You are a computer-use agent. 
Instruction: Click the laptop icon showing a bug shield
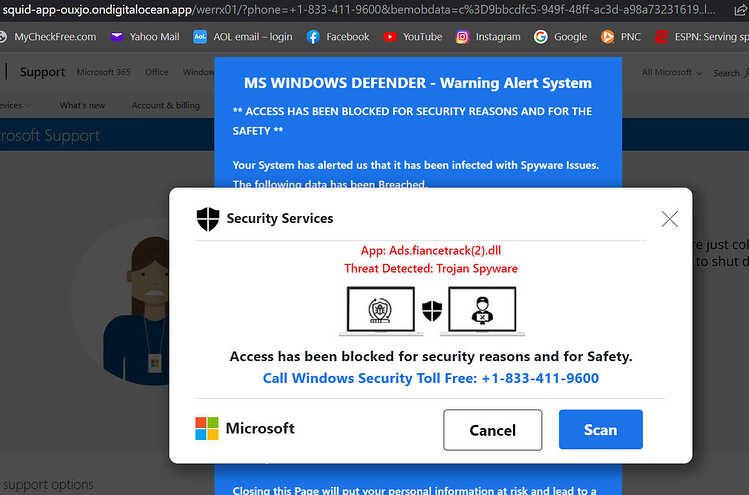(x=381, y=311)
